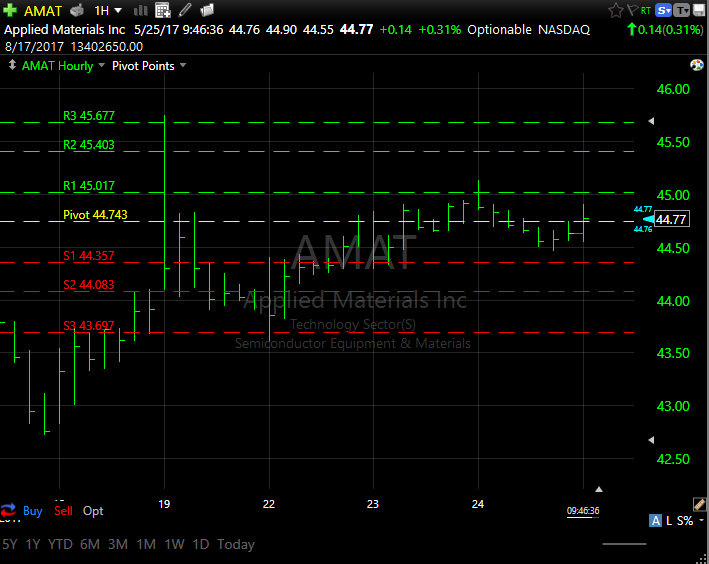The height and width of the screenshot is (564, 709).
Task: Click the R1 45.017 resistance label
Action: coord(89,186)
